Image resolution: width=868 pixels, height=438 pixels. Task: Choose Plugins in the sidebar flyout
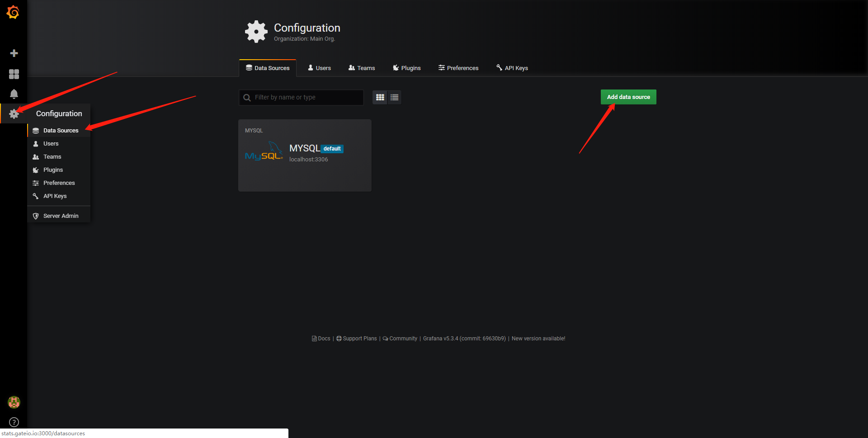[59, 170]
